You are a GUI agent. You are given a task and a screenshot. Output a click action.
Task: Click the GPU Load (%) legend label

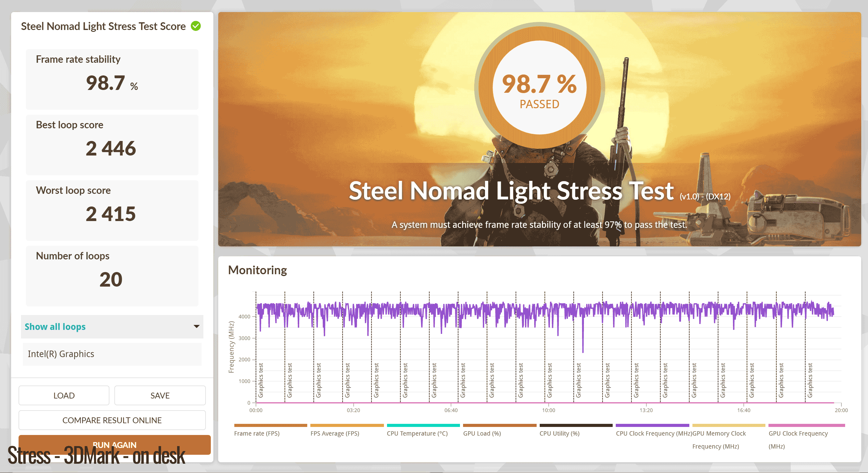coord(482,433)
